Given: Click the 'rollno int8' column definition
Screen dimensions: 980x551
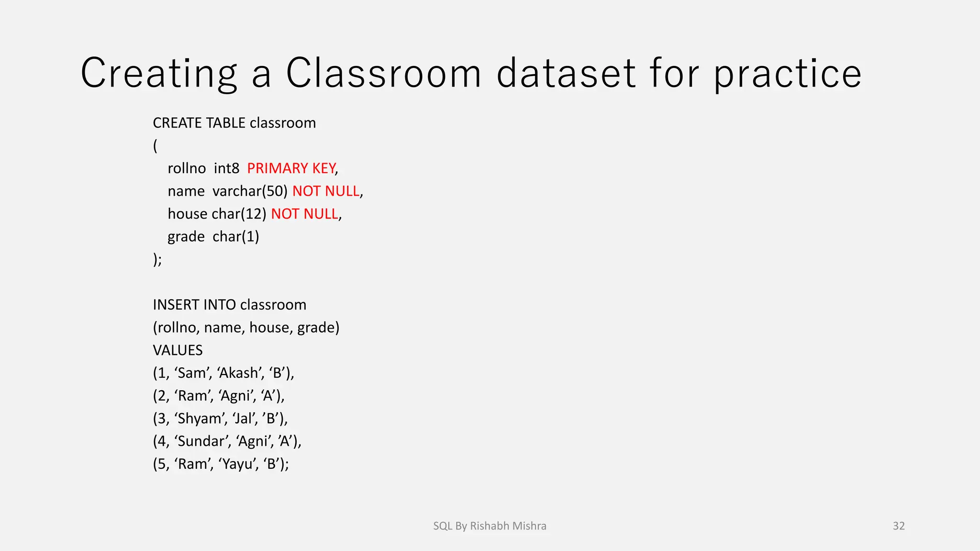Looking at the screenshot, I should 203,168.
